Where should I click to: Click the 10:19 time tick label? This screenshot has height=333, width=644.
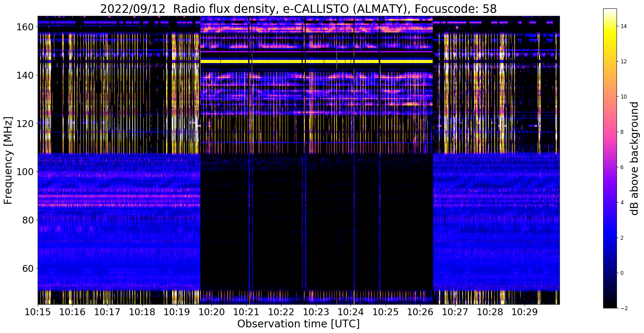pos(177,311)
